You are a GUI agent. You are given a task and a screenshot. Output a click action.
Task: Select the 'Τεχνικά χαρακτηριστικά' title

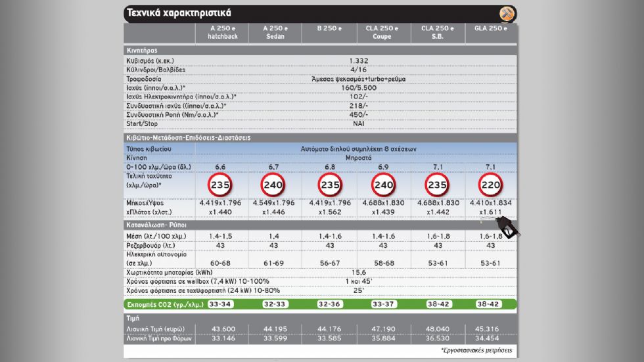point(179,13)
